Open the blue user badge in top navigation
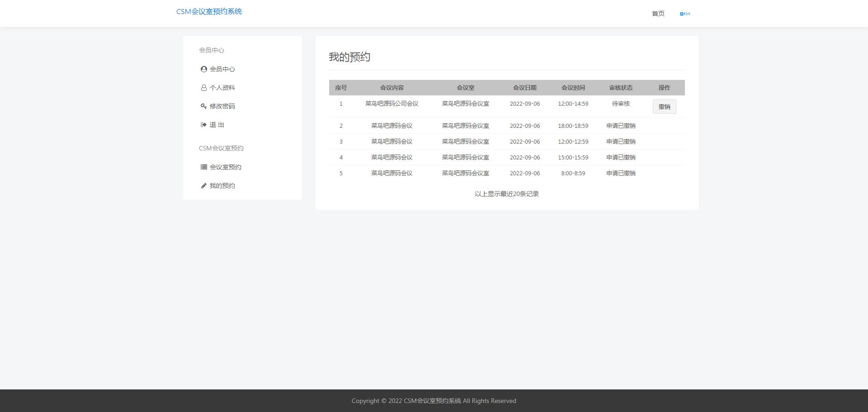Viewport: 868px width, 412px height. pyautogui.click(x=685, y=14)
